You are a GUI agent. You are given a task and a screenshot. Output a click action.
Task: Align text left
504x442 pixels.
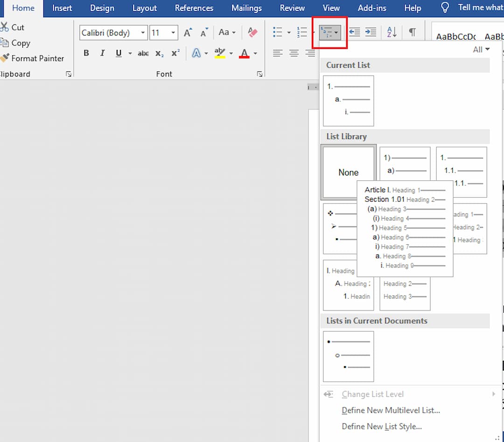278,53
